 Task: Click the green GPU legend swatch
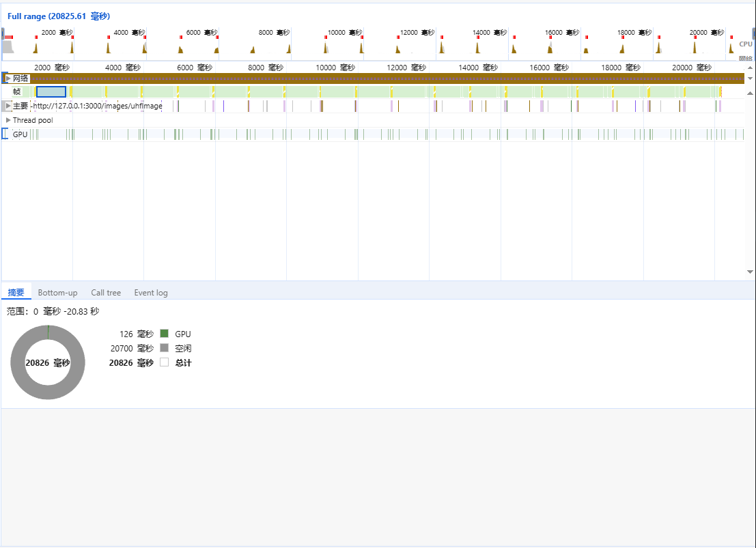[164, 334]
